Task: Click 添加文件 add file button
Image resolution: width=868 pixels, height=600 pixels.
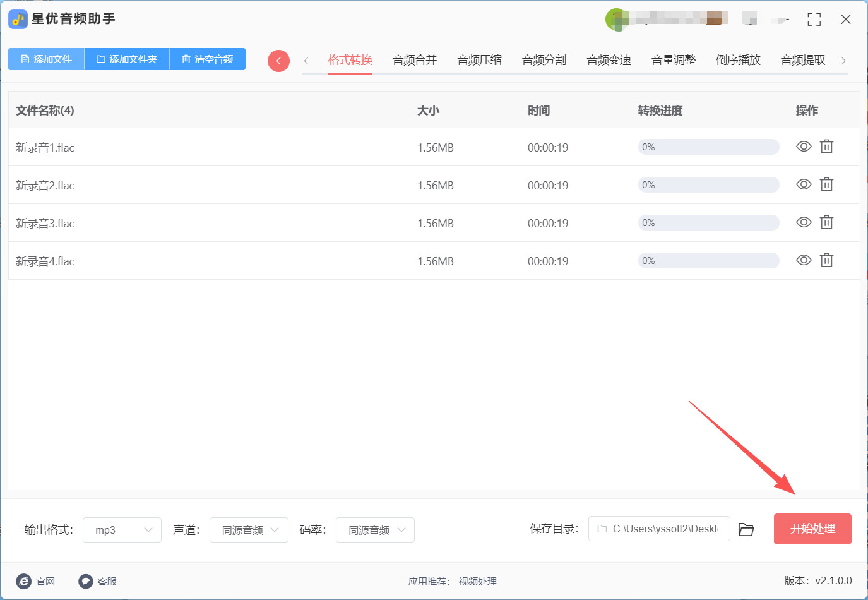Action: (x=46, y=59)
